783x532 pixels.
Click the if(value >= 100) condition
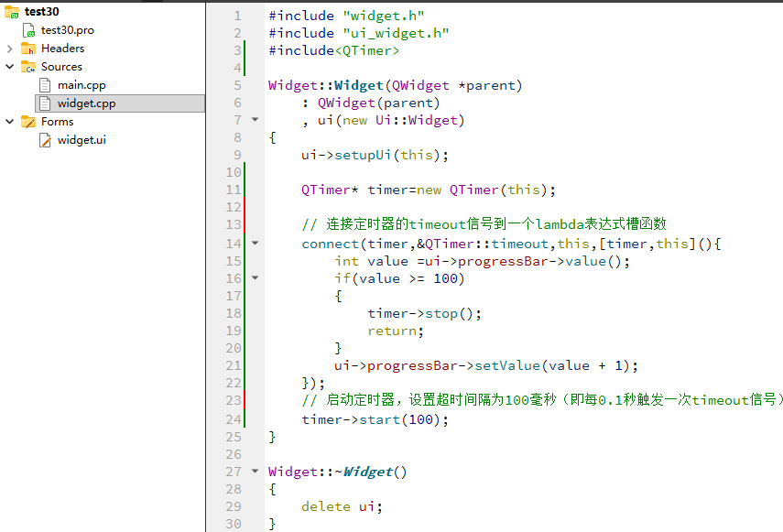(399, 278)
